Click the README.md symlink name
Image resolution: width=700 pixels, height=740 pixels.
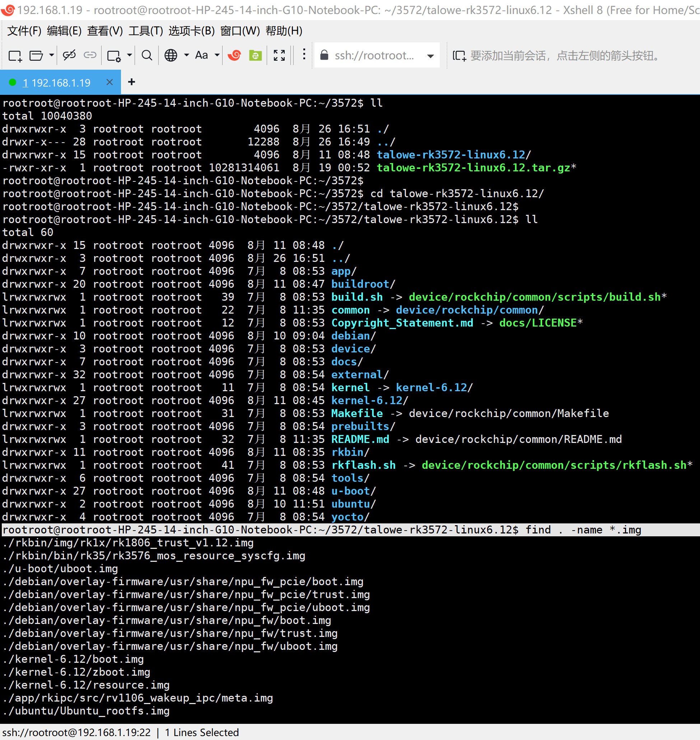point(360,439)
